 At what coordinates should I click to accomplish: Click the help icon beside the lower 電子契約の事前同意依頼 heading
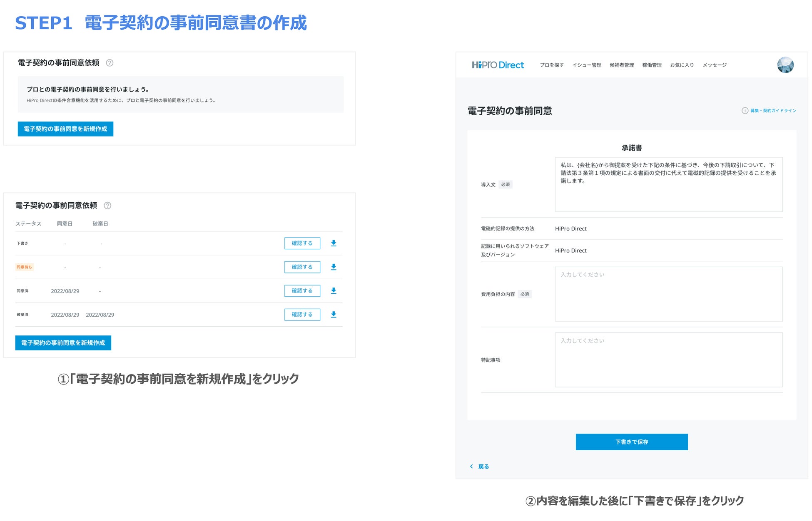point(107,206)
